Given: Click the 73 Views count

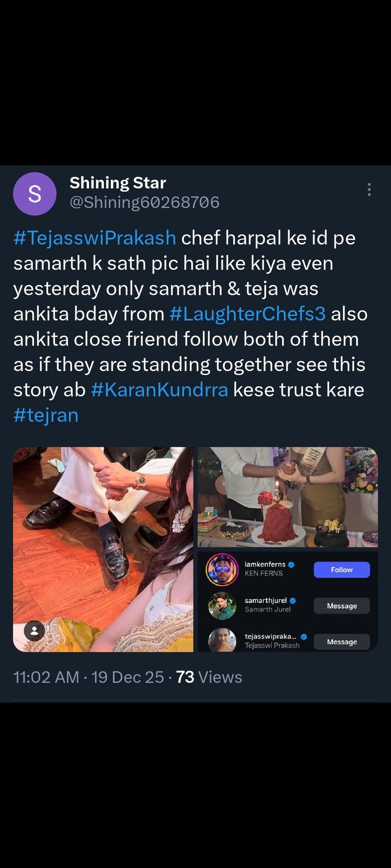Looking at the screenshot, I should (209, 677).
